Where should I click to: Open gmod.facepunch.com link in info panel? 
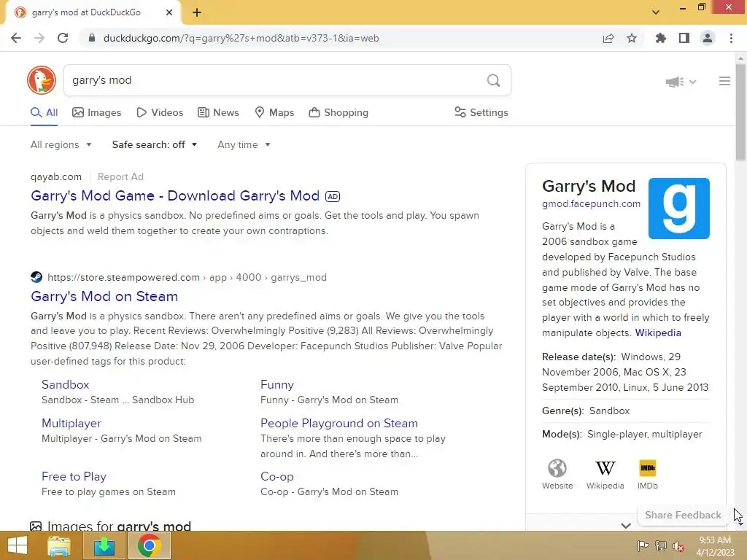tap(591, 204)
